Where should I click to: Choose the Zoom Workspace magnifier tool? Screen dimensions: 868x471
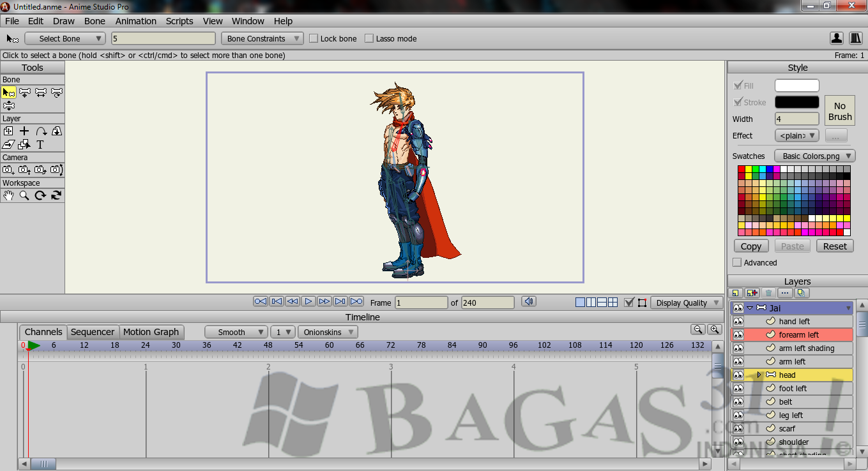click(25, 195)
